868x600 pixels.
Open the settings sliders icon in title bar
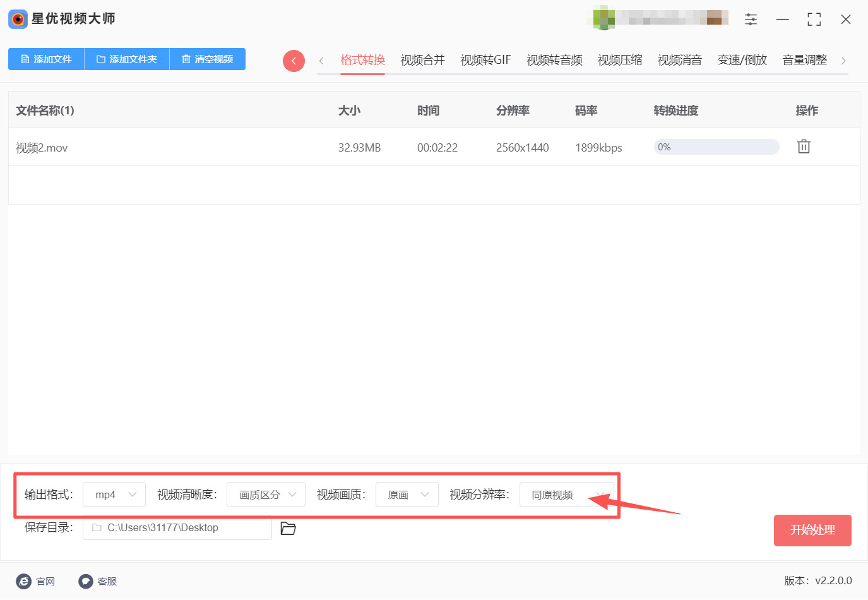pyautogui.click(x=751, y=19)
